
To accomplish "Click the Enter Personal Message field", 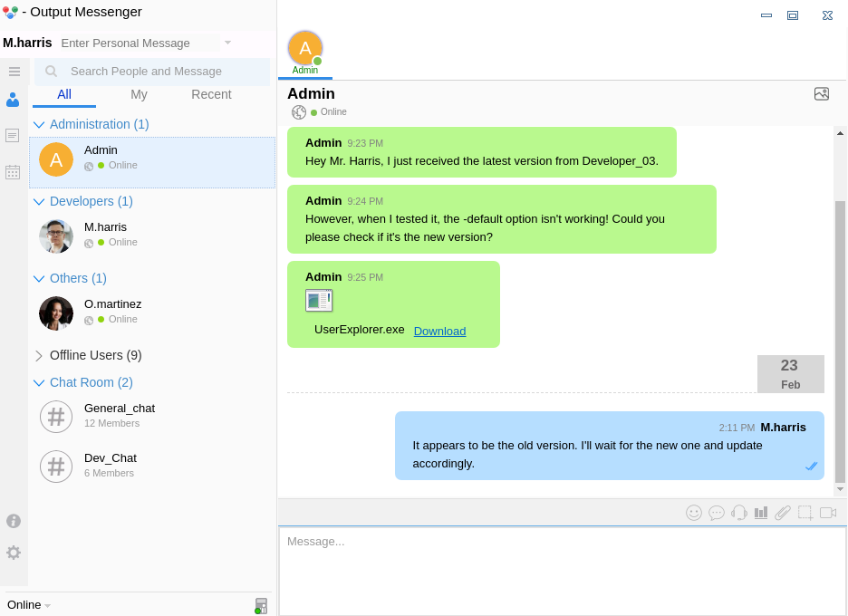I will [140, 43].
